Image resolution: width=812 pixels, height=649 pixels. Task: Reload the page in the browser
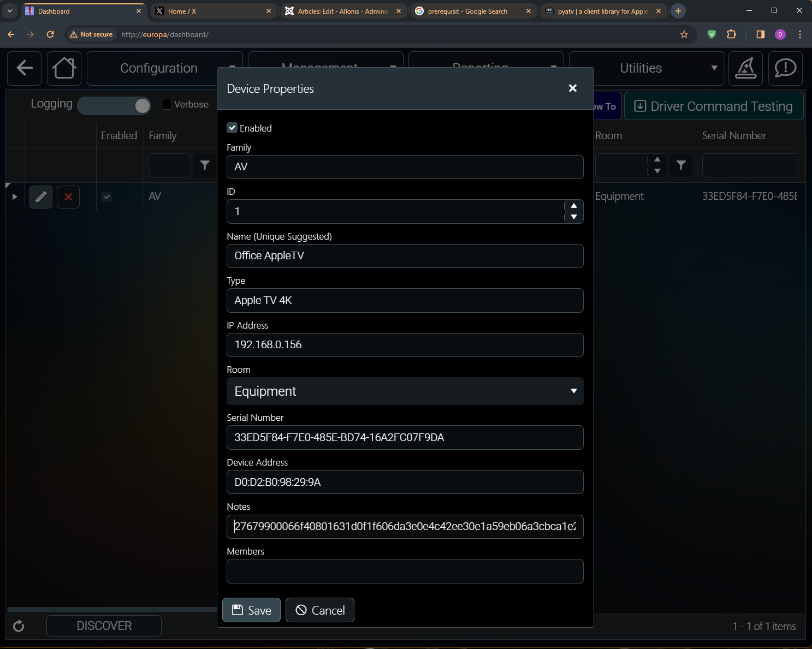50,34
